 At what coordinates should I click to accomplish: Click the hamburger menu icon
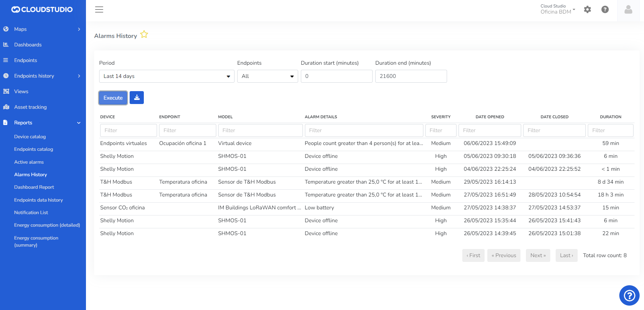coord(99,9)
